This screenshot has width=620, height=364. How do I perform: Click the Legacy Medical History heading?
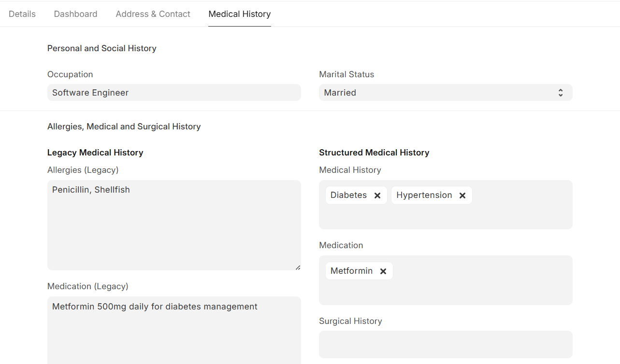pos(95,152)
